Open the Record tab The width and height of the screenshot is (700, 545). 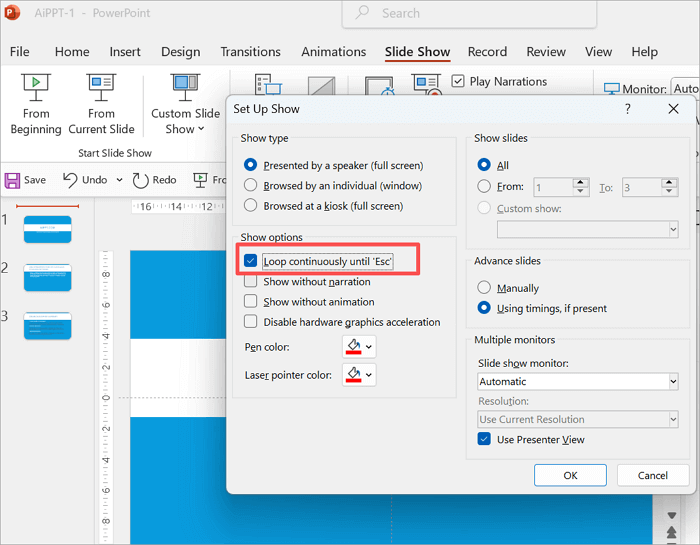[x=487, y=52]
